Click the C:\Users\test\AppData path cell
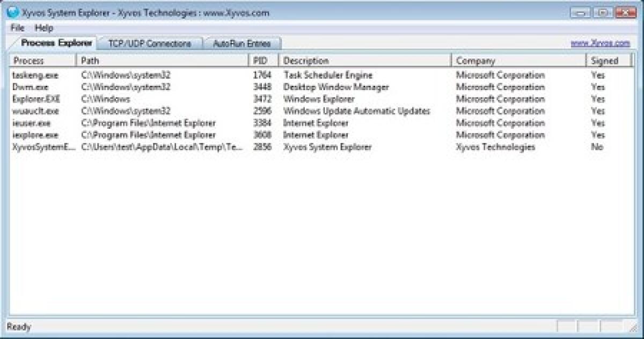Viewport: 644px width, 339px height. click(x=162, y=147)
